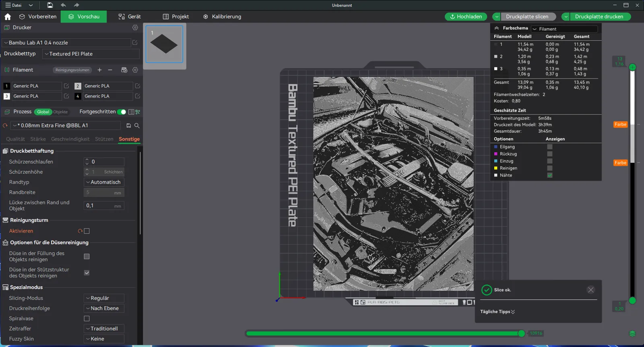Viewport: 644px width, 347px height.
Task: Open Druckreihenfolge Nach Ebene dropdown
Action: [x=104, y=308]
